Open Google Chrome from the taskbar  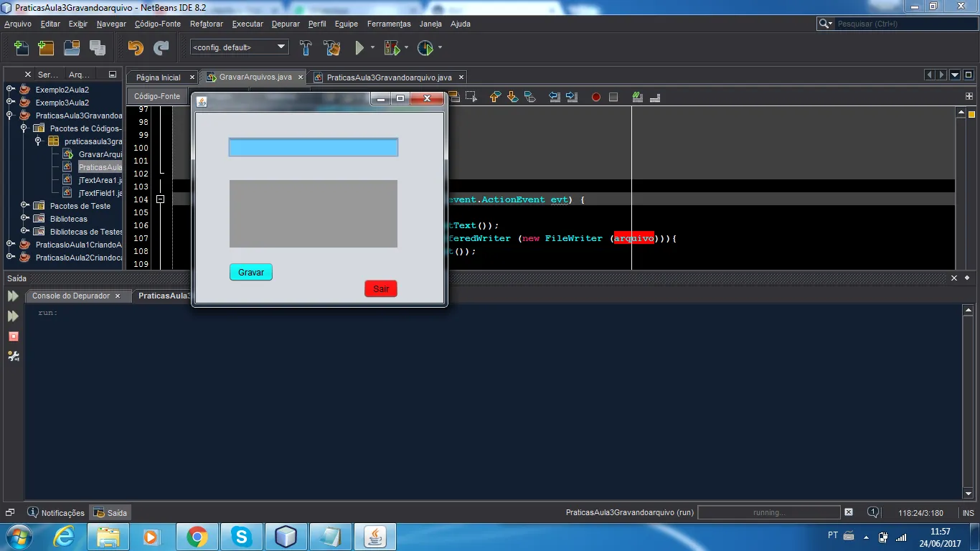tap(197, 537)
